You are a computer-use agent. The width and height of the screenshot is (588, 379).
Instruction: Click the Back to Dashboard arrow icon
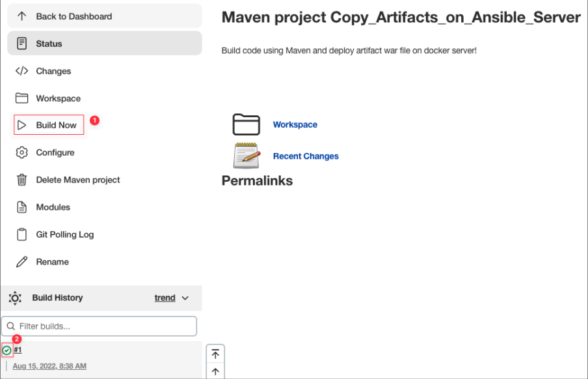click(21, 16)
